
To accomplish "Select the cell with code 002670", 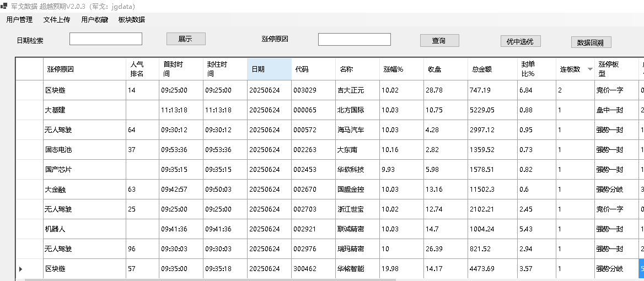I will pyautogui.click(x=314, y=189).
